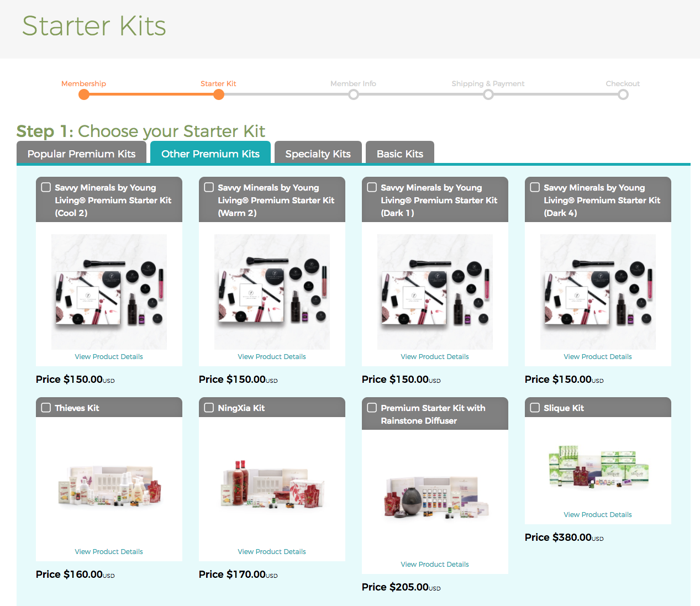700x606 pixels.
Task: Click the Rainstone Diffuser kit product image
Action: (x=435, y=497)
